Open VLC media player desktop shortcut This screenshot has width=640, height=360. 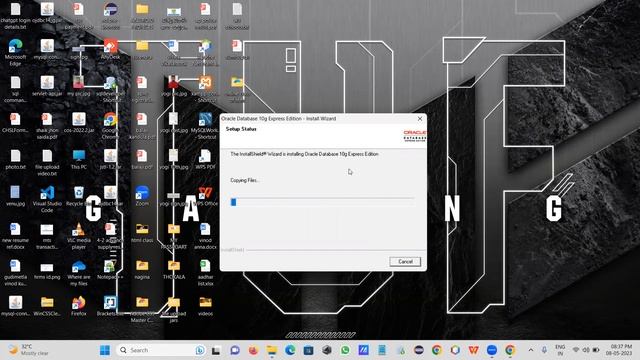point(79,236)
